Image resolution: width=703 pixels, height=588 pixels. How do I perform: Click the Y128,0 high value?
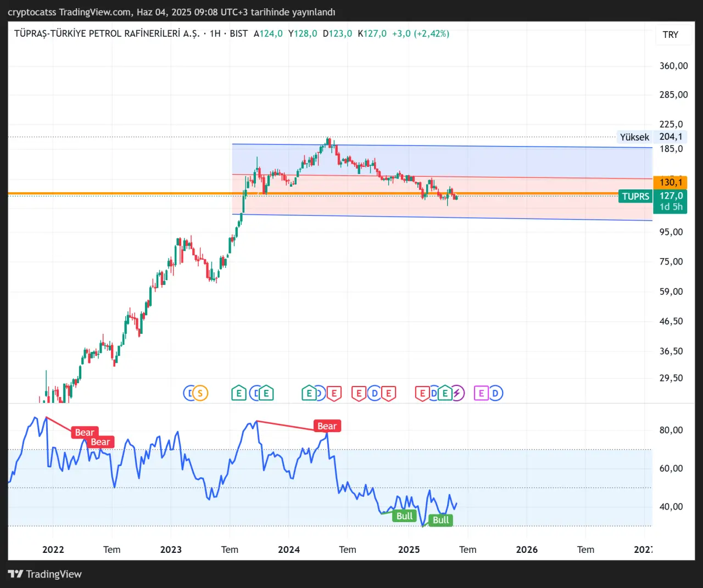point(303,33)
